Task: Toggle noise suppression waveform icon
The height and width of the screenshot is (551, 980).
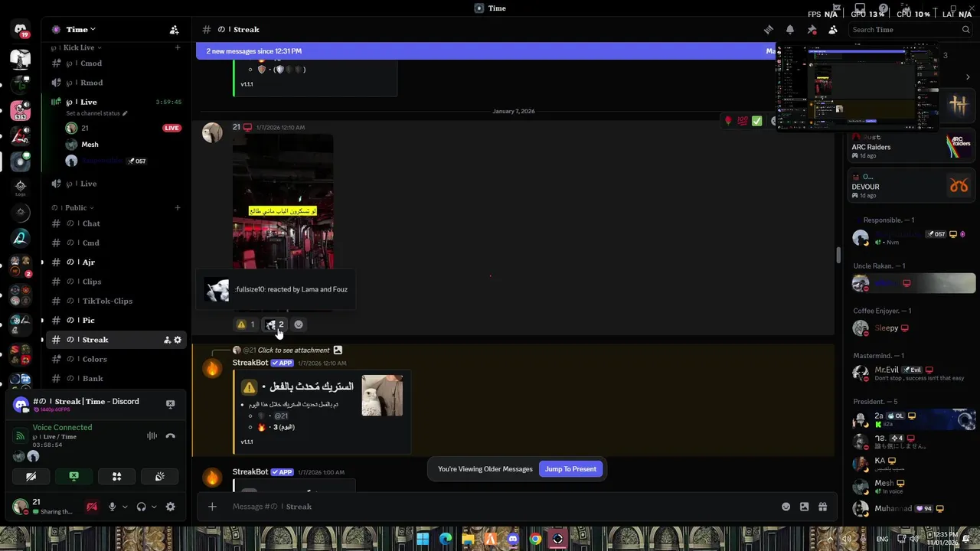Action: (x=152, y=436)
